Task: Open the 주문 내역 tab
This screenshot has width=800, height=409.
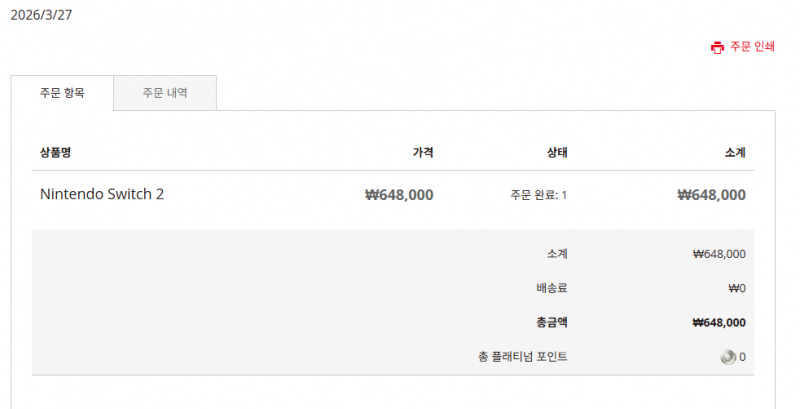Action: [165, 93]
